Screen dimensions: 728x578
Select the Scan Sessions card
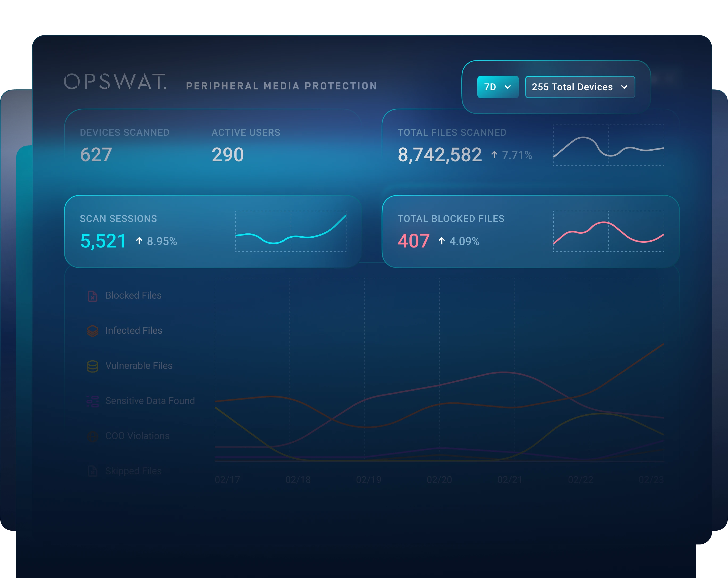coord(213,232)
